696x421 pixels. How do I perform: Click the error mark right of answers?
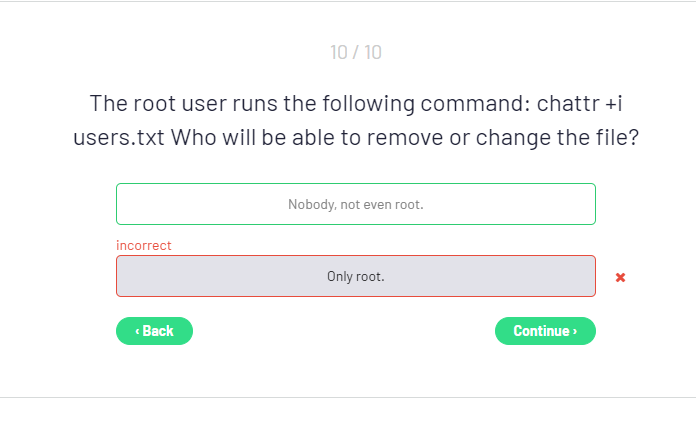[x=620, y=277]
